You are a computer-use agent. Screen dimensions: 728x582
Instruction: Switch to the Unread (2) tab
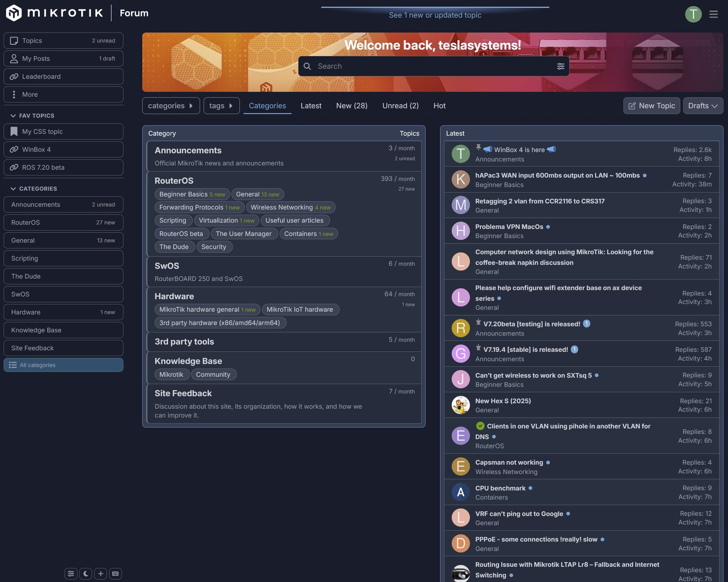(x=400, y=105)
